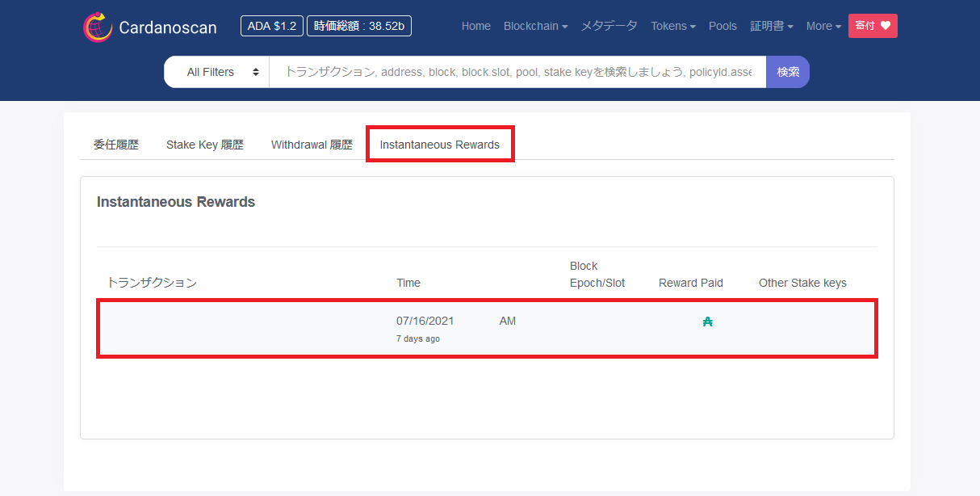The image size is (980, 496).
Task: Select the Instantaneous Rewards tab
Action: (x=439, y=145)
